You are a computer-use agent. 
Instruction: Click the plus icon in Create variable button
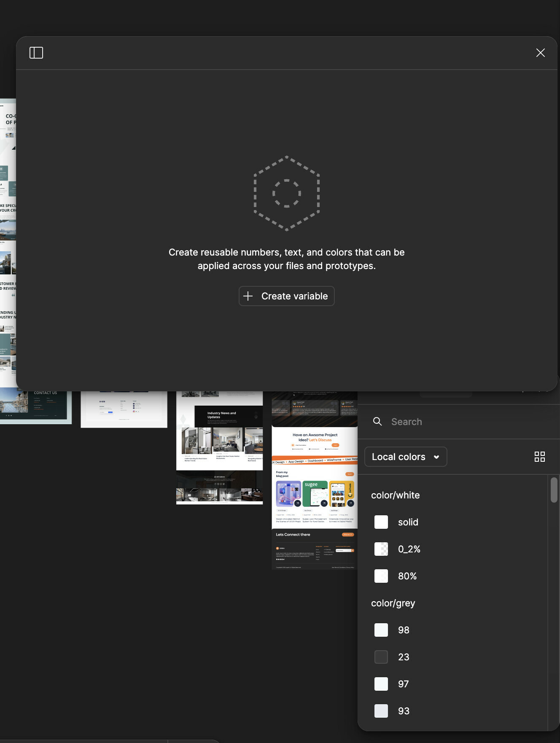click(248, 296)
